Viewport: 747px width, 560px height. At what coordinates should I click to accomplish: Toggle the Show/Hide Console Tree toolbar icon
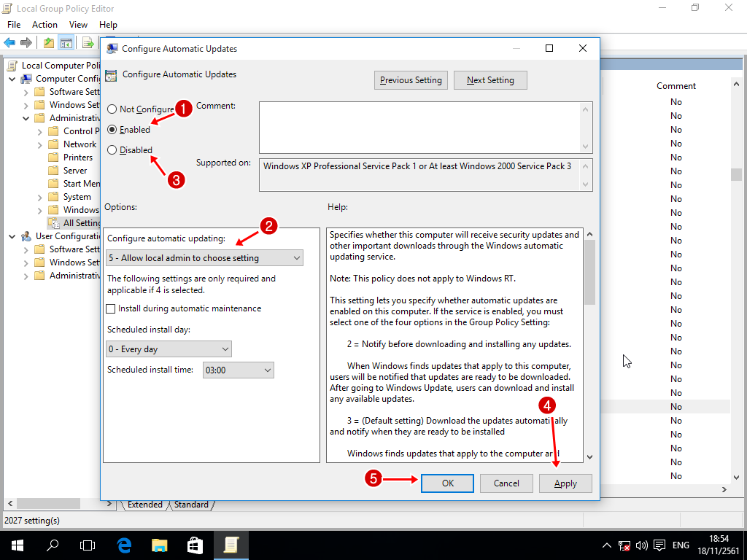click(x=66, y=43)
